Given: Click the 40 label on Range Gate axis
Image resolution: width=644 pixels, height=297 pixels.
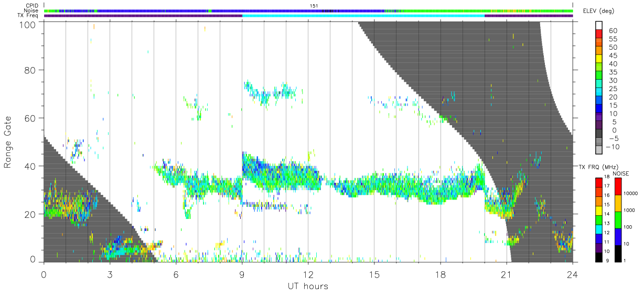Looking at the screenshot, I should click(30, 166).
